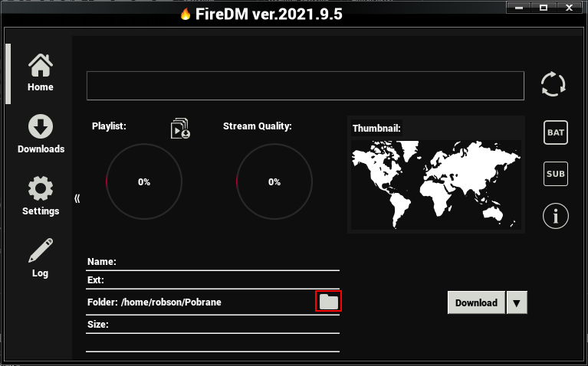
Task: Click the Ext field row
Action: click(x=212, y=279)
